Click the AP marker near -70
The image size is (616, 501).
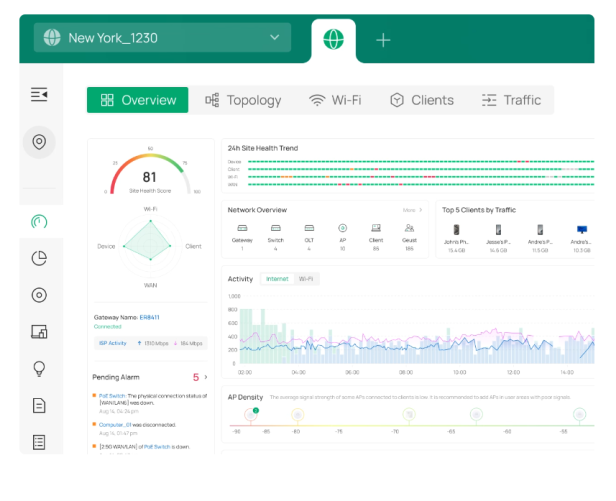tap(409, 415)
